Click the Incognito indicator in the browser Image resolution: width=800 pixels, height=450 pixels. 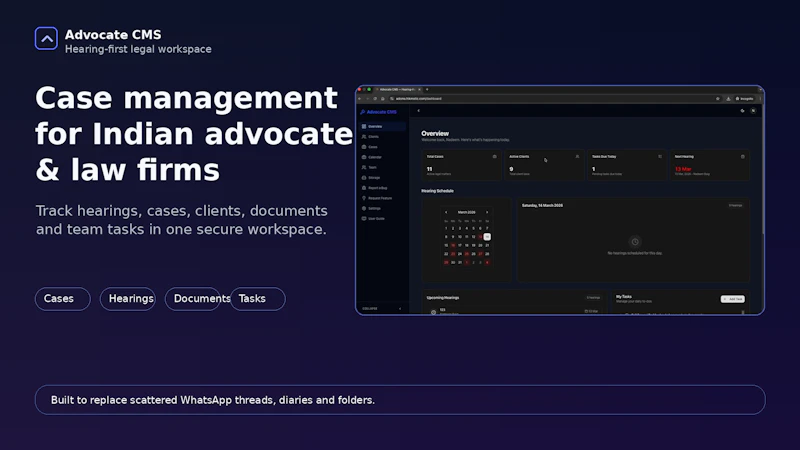(744, 98)
